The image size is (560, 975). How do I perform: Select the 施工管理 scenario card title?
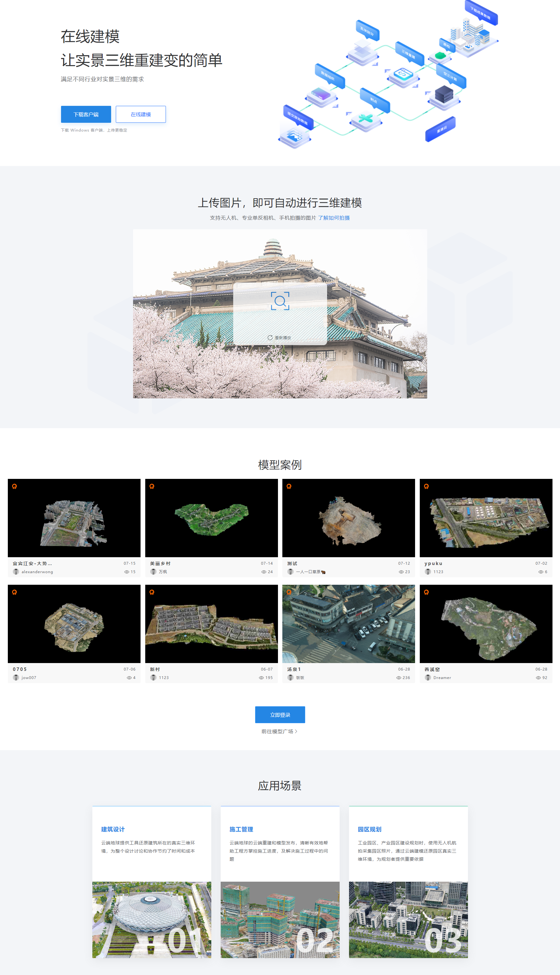click(241, 829)
